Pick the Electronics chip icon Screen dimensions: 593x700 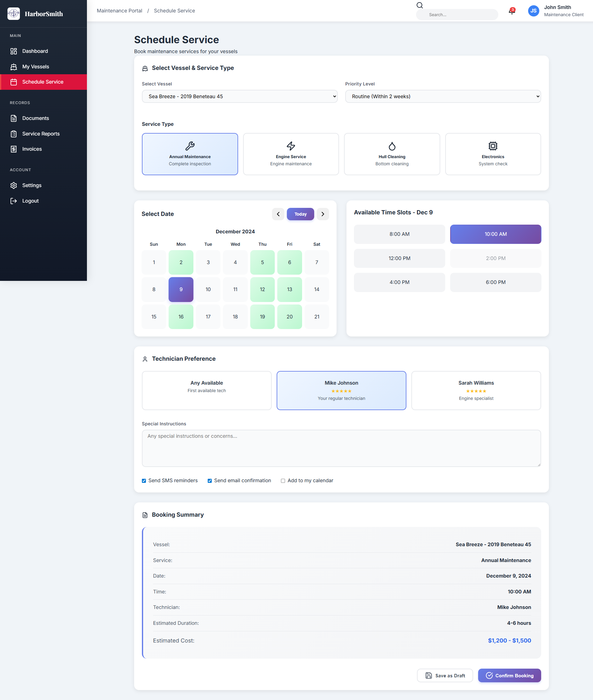(492, 146)
